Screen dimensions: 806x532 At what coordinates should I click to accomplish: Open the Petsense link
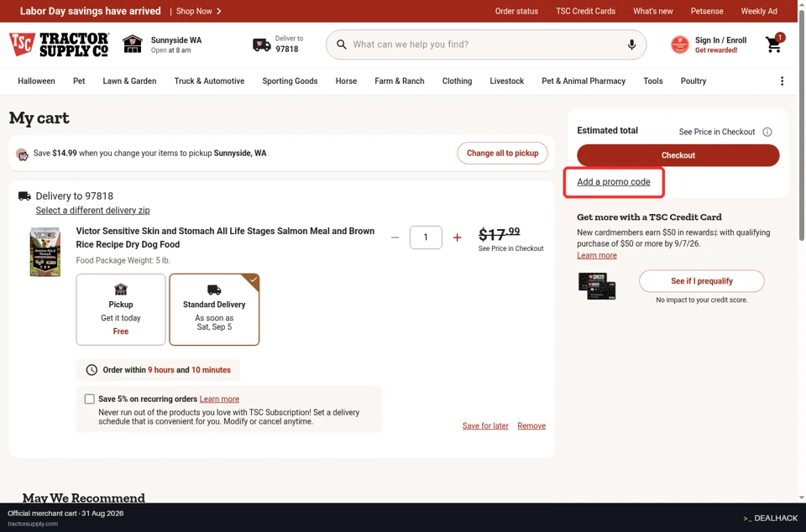pos(707,11)
